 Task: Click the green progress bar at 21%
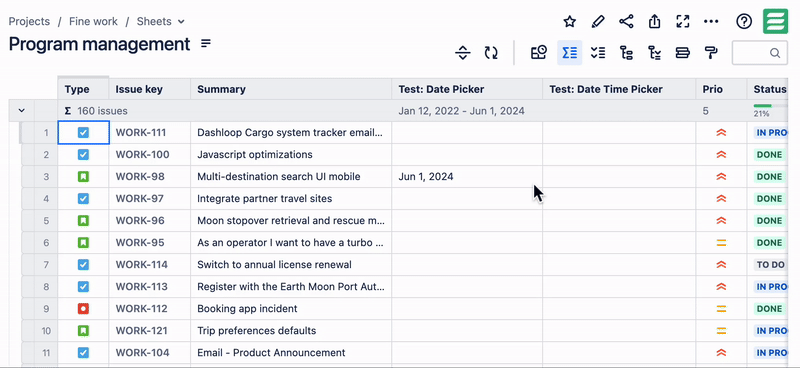point(762,106)
